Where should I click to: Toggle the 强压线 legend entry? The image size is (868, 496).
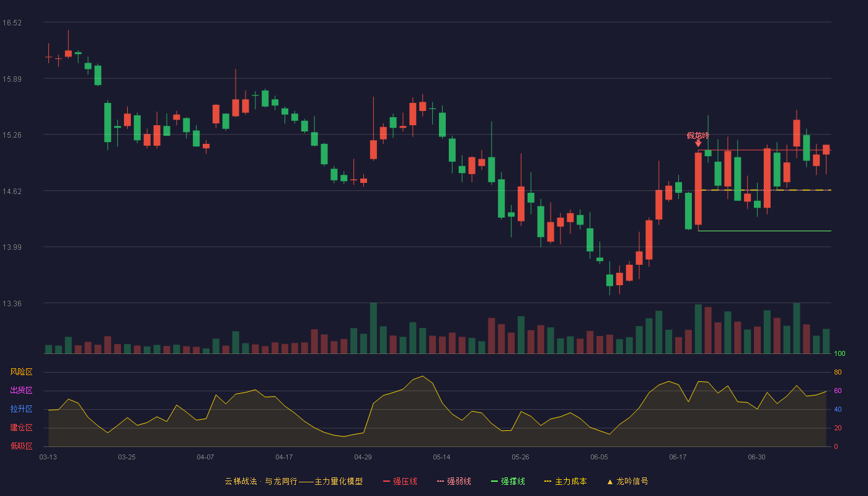click(x=400, y=481)
